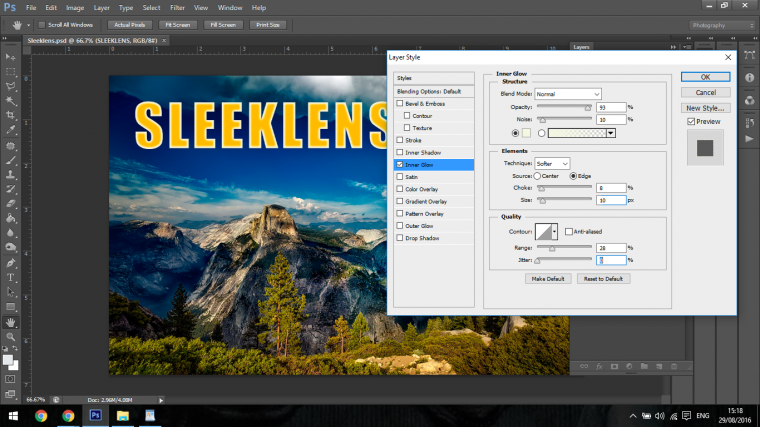Select the Move tool
Image resolution: width=760 pixels, height=427 pixels.
[x=10, y=57]
